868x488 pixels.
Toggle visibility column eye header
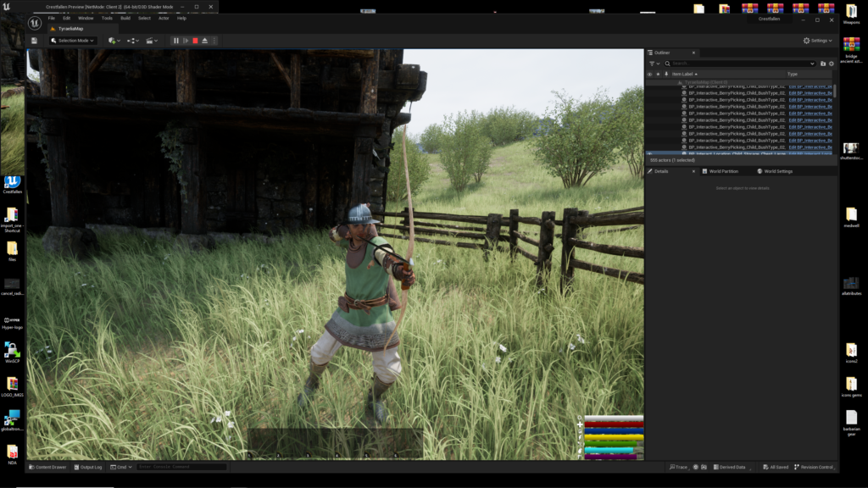pyautogui.click(x=650, y=75)
